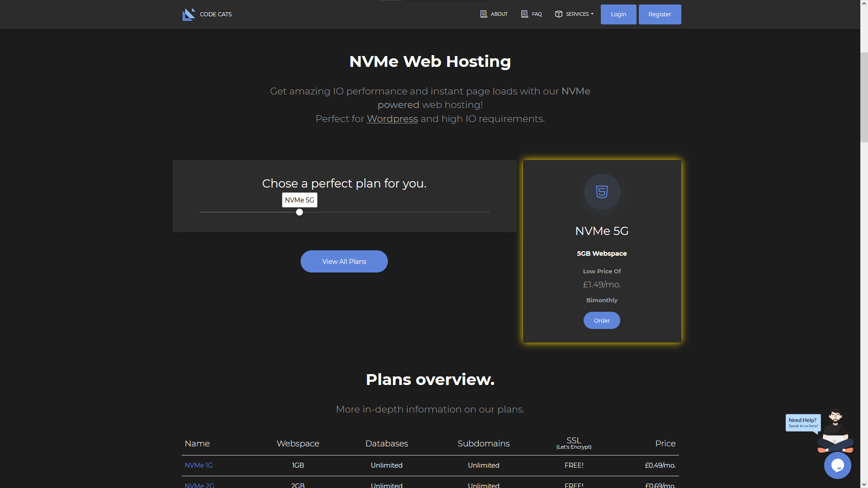Click the right end of plan slider track

[489, 212]
